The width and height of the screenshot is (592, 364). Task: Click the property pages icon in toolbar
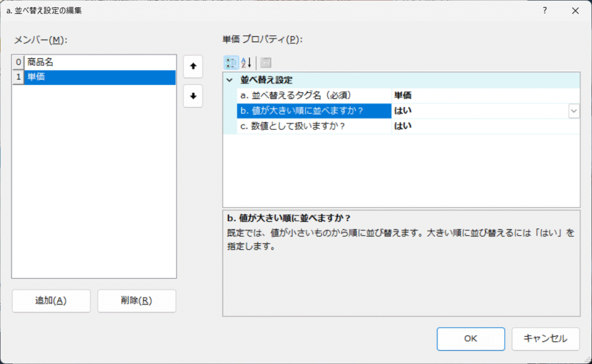[x=265, y=62]
